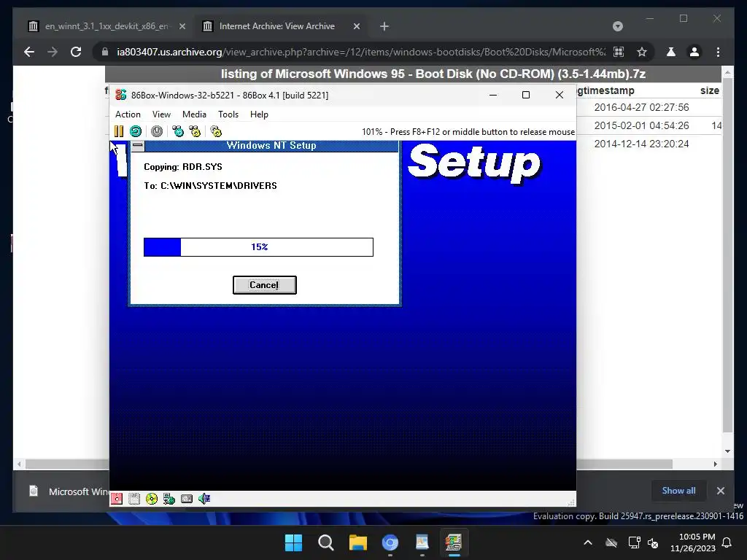Click the 86Box title bar logo icon
The width and height of the screenshot is (747, 560).
point(121,95)
